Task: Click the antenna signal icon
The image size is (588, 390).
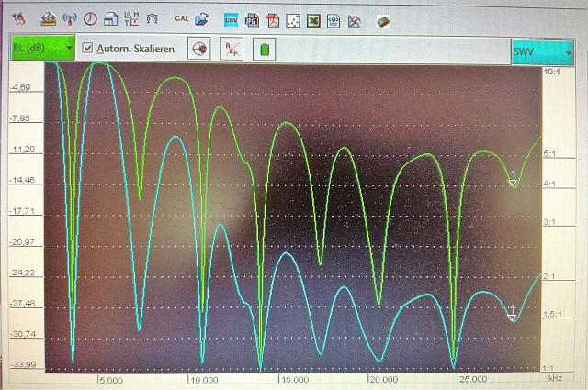Action: click(70, 18)
